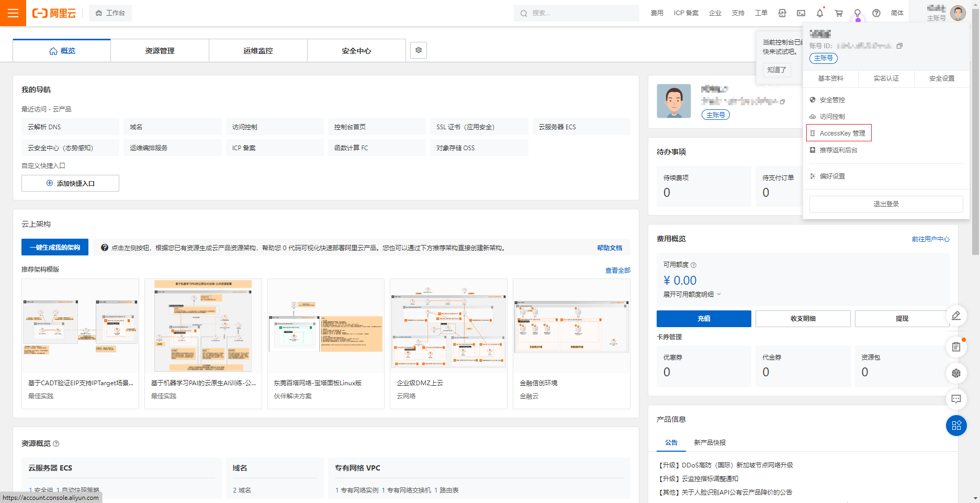Click the 充值 recharge button
The image size is (980, 503).
(x=704, y=319)
